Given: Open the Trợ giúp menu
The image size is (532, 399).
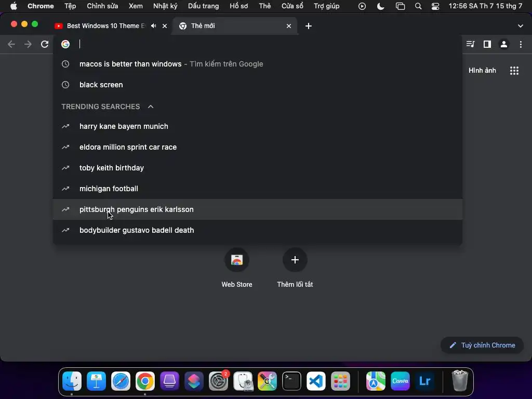Looking at the screenshot, I should point(326,6).
